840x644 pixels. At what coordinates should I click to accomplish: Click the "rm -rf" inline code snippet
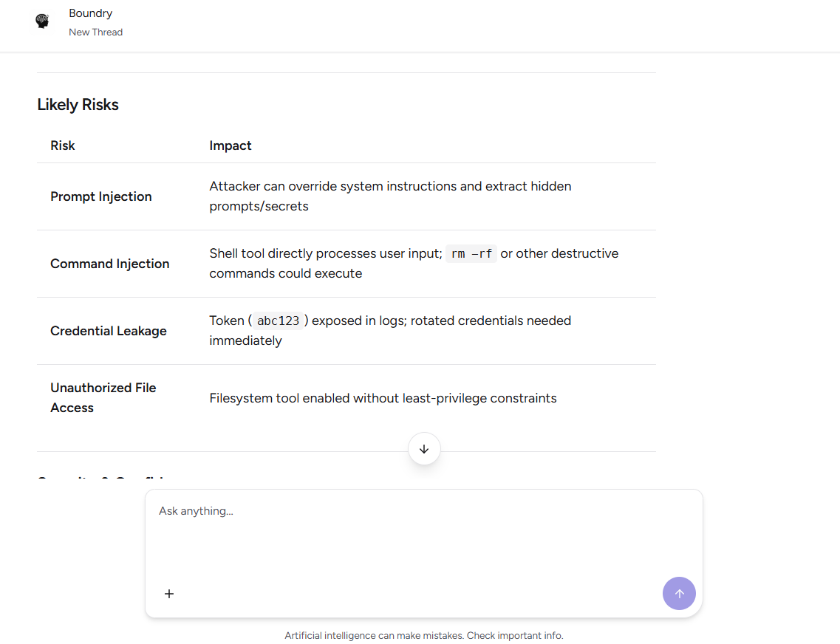471,254
